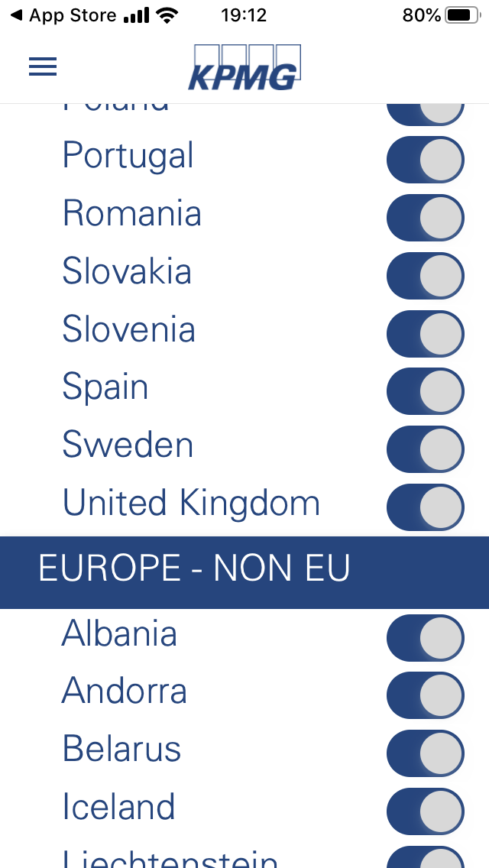This screenshot has width=489, height=868.
Task: Toggle the Andorra switch
Action: coord(425,696)
